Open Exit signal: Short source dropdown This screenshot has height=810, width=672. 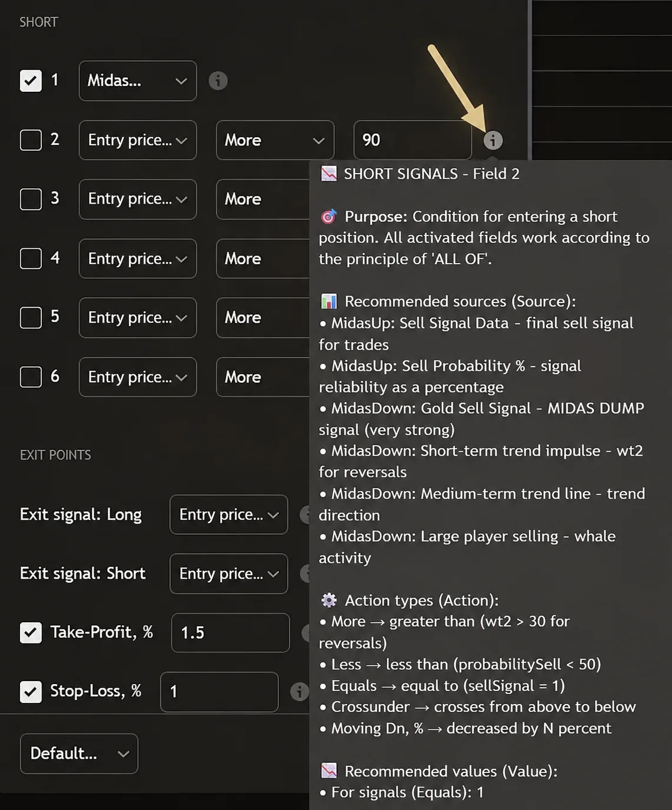(x=229, y=574)
